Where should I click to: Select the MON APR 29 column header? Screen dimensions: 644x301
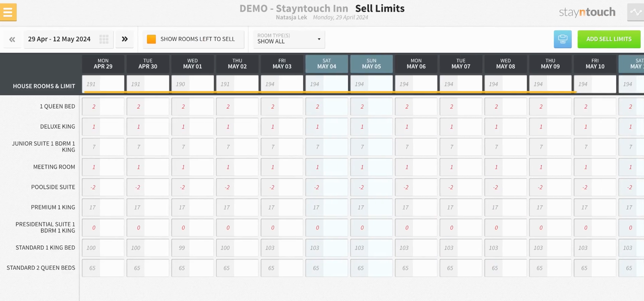tap(103, 64)
